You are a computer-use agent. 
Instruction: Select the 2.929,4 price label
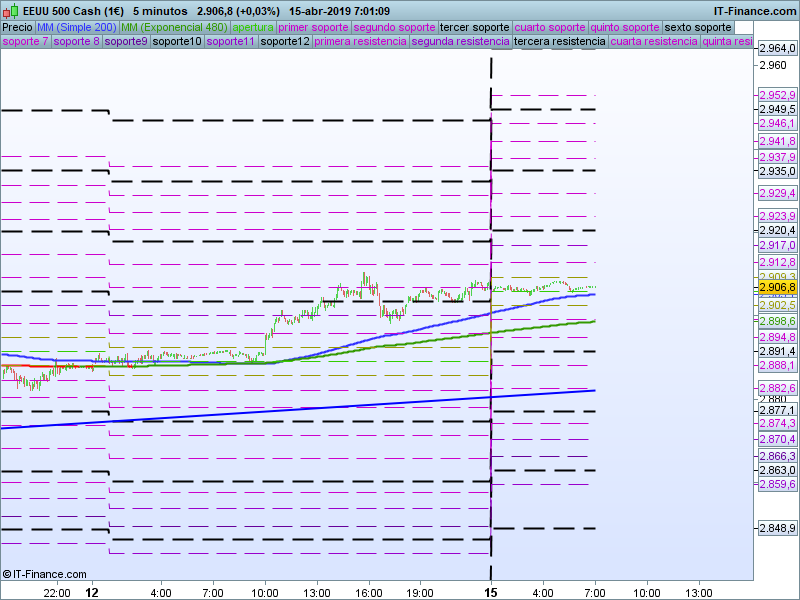[x=777, y=193]
